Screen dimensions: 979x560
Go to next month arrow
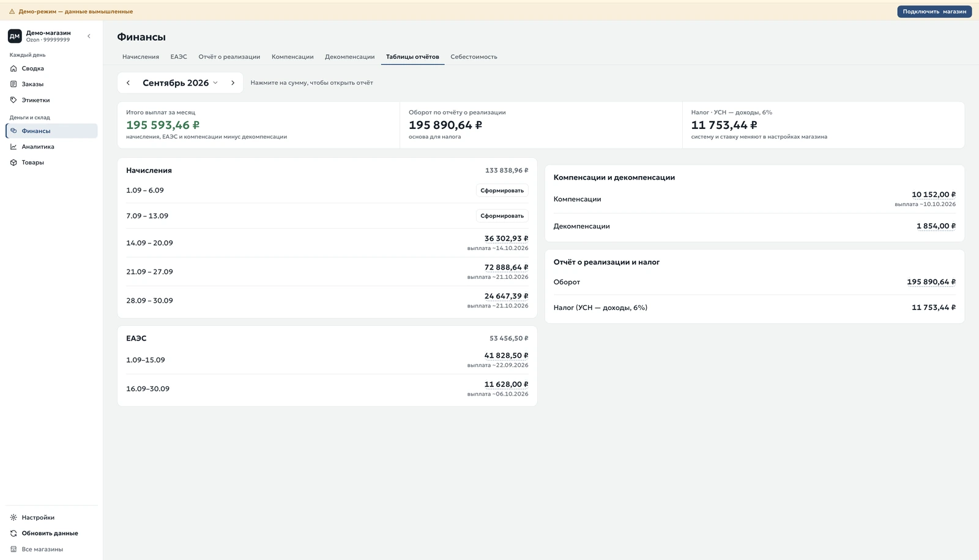click(233, 83)
